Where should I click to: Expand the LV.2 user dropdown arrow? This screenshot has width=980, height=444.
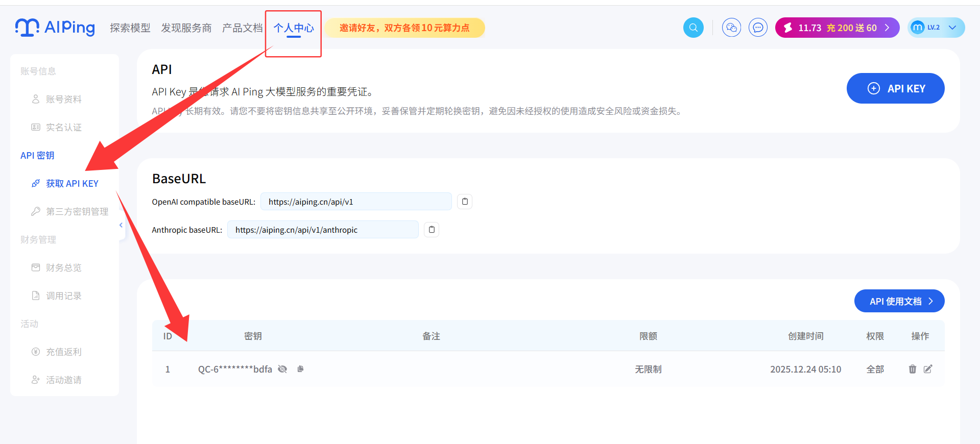point(952,28)
